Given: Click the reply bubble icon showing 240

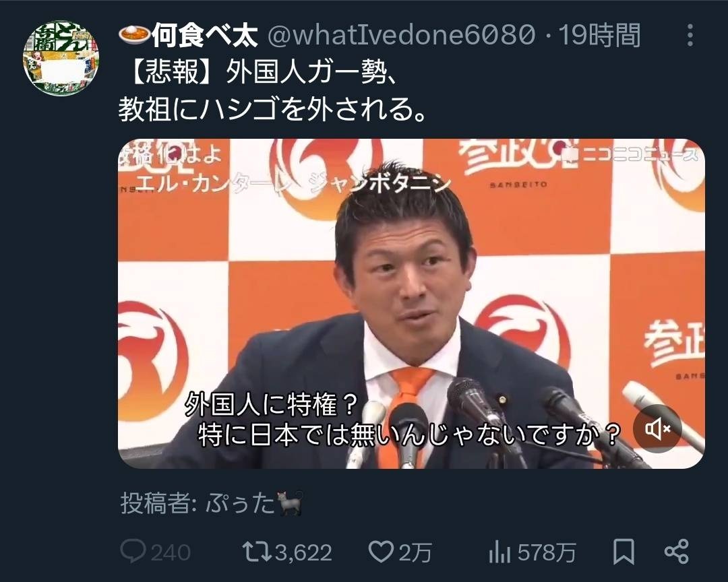Looking at the screenshot, I should click(133, 552).
